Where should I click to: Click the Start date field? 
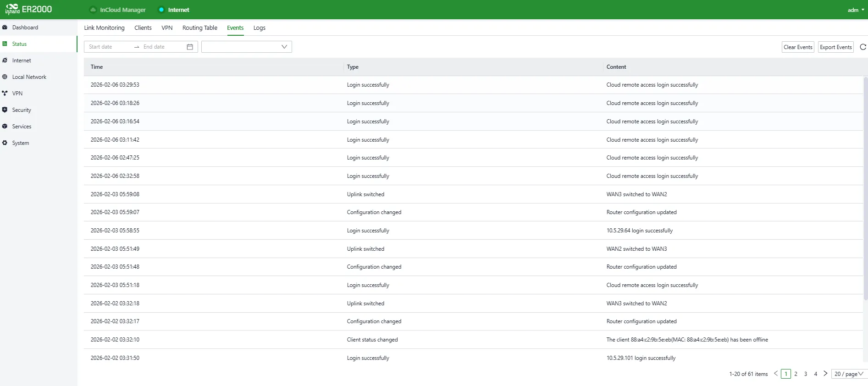[109, 47]
